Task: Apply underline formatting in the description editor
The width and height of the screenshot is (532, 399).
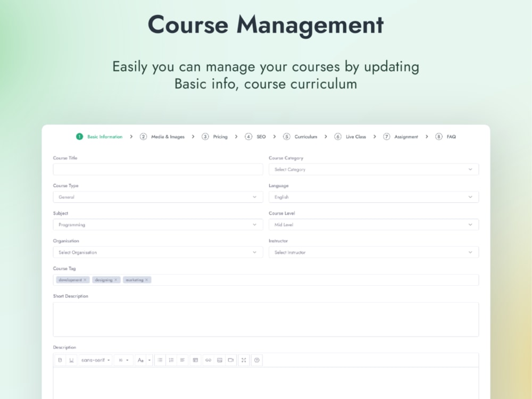Action: (x=71, y=360)
